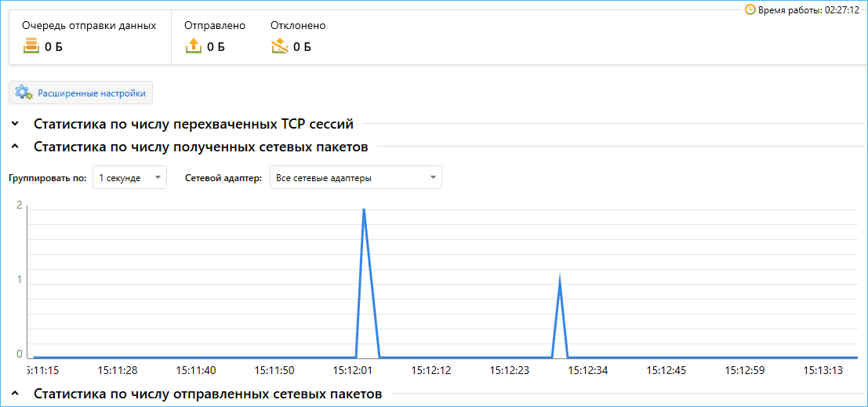The image size is (868, 407).
Task: Click the upload icon under Отправлено
Action: (x=193, y=46)
